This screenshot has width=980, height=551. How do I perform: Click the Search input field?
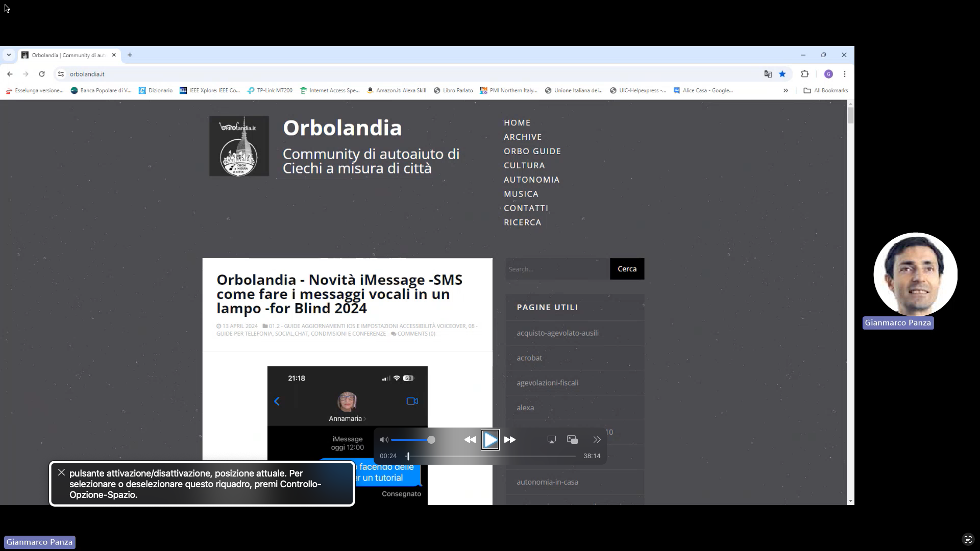click(557, 269)
